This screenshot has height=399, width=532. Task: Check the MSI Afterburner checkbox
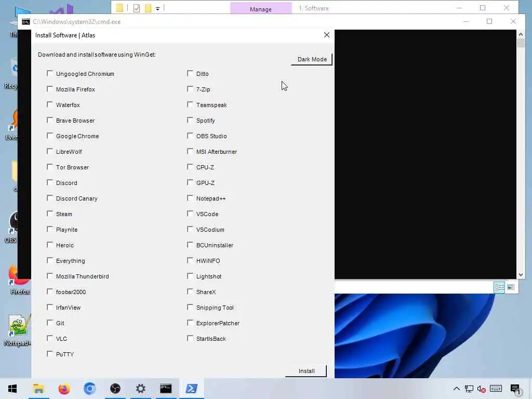click(x=190, y=151)
